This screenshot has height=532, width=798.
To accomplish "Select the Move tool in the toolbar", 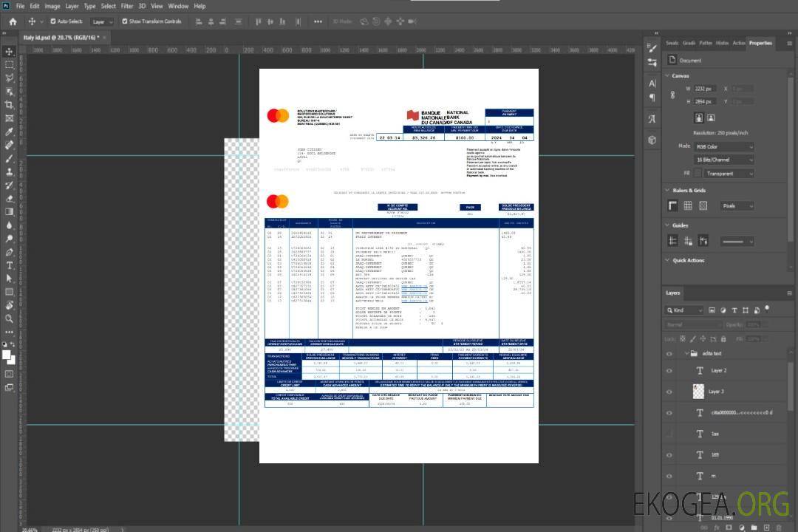I will 9,52.
